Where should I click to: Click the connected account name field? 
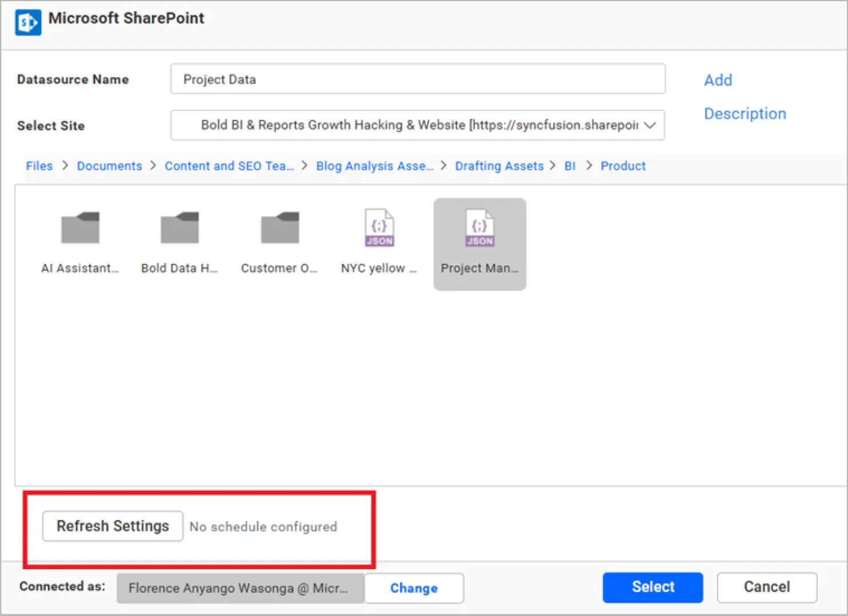pyautogui.click(x=241, y=588)
